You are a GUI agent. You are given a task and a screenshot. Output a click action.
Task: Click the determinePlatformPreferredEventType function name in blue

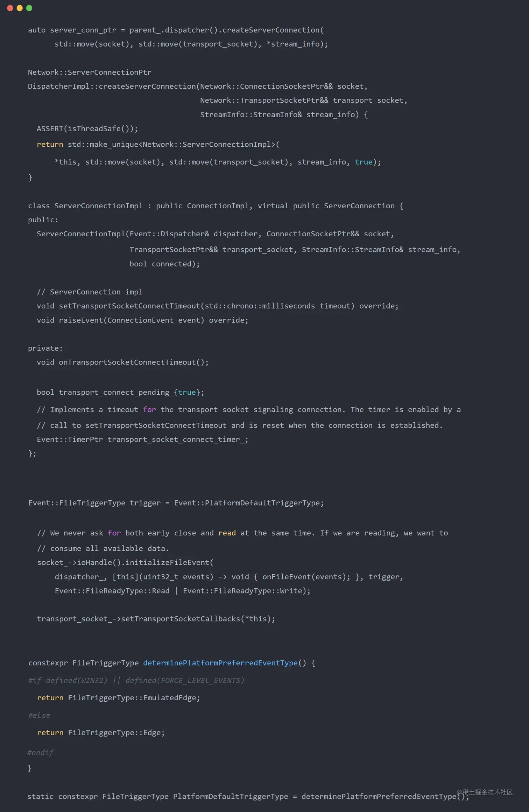(220, 663)
